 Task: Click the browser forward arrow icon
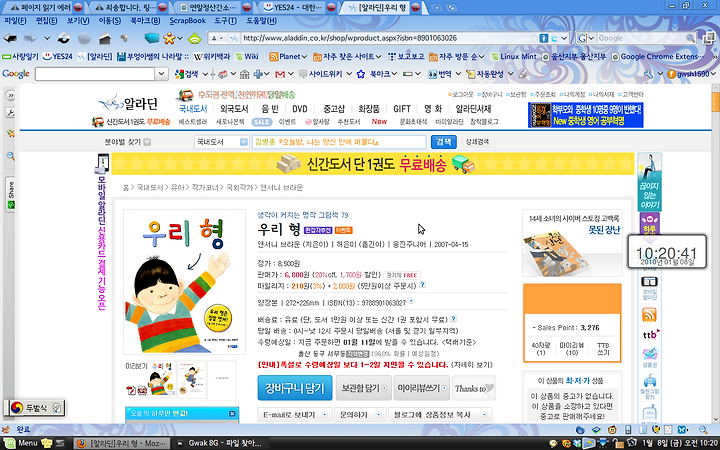click(30, 39)
